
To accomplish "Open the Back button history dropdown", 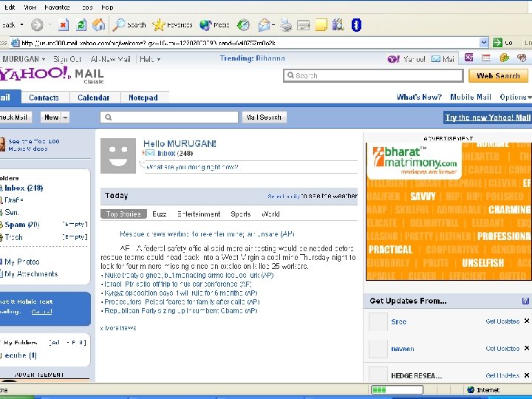I will point(22,25).
